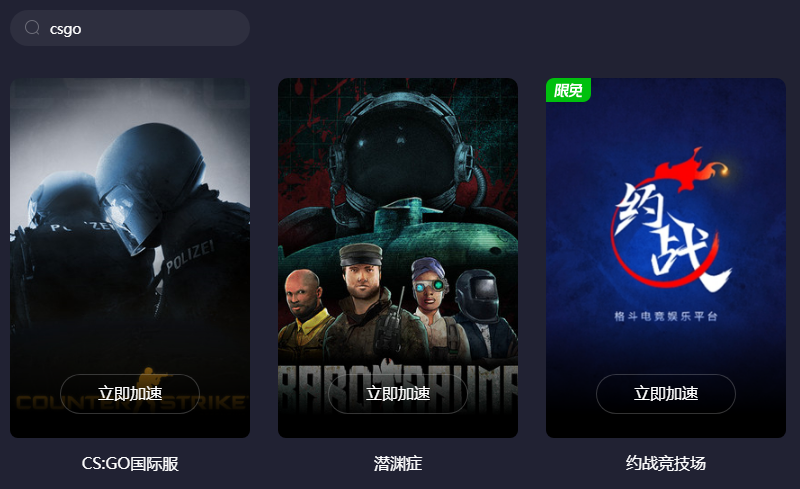
Task: Open the CS:GO国际服 title link
Action: [130, 463]
